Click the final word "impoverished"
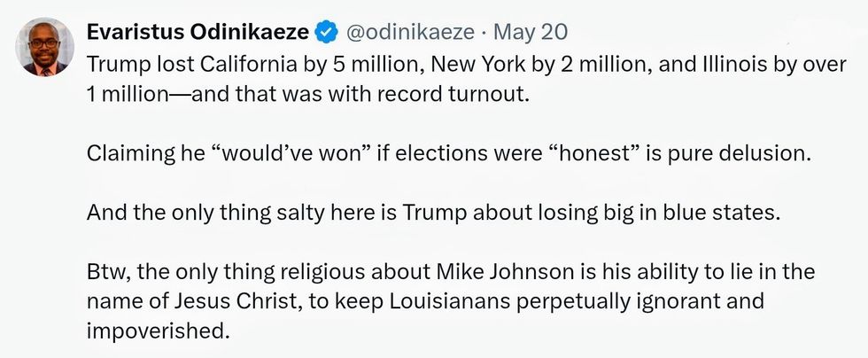The width and height of the screenshot is (868, 358). [156, 330]
